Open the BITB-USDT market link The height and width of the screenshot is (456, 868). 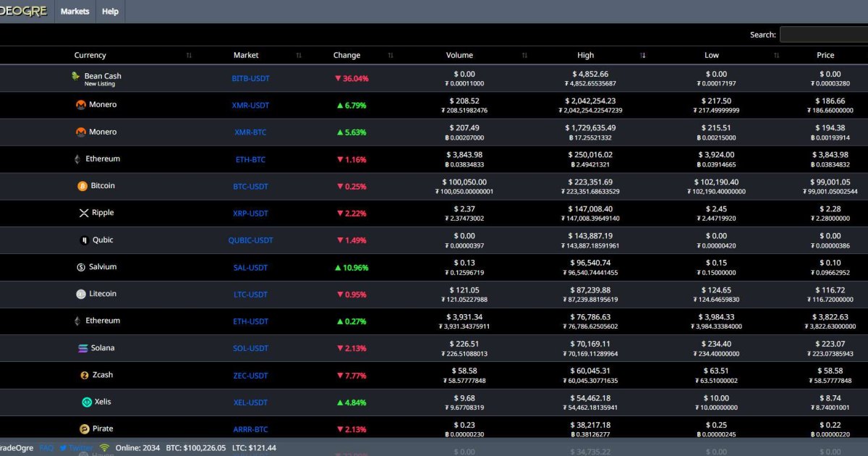(250, 78)
